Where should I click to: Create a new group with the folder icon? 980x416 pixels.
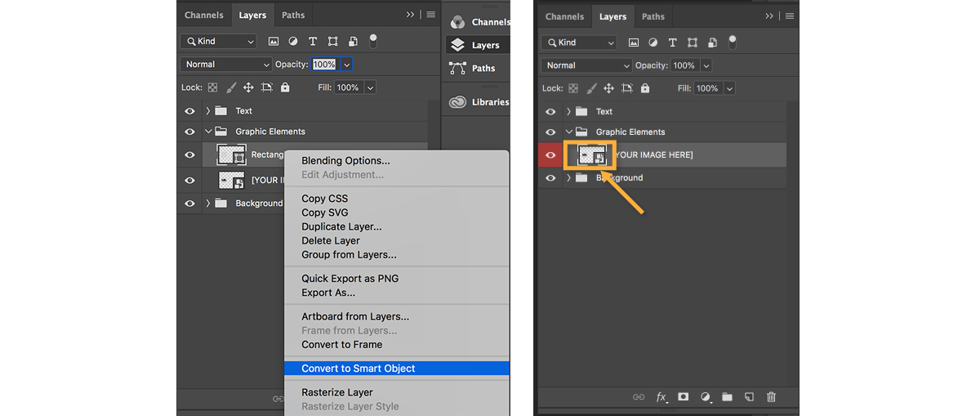point(727,397)
